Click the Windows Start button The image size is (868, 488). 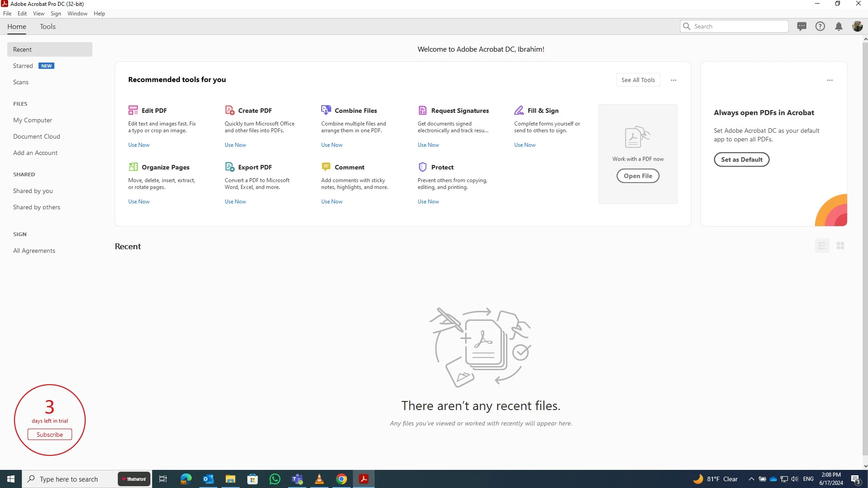click(x=11, y=479)
